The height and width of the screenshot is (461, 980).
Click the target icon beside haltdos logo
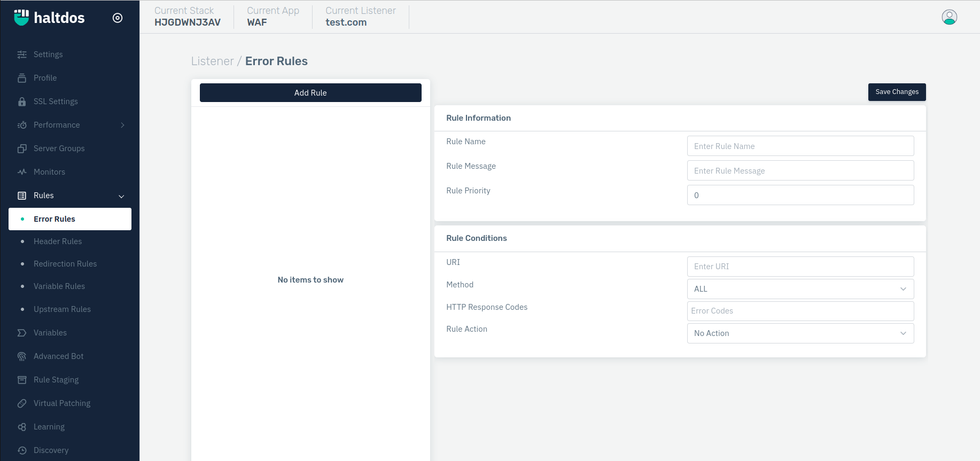[x=118, y=18]
